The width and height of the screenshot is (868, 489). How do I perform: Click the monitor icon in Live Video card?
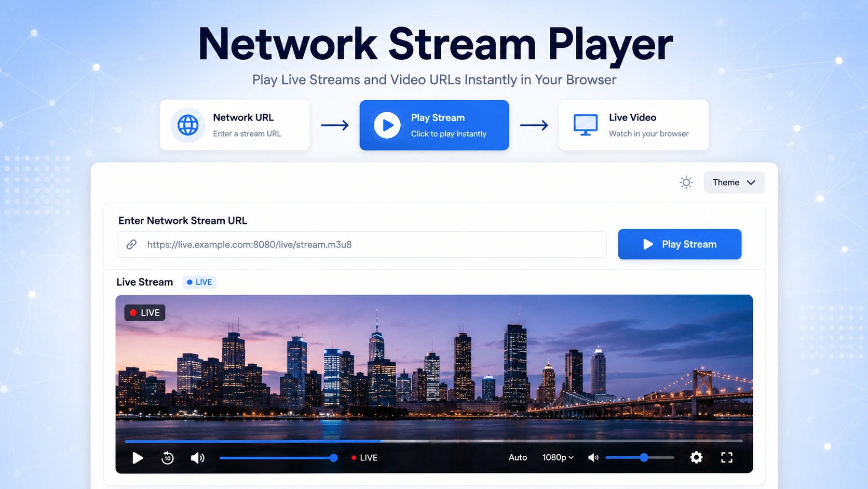586,125
